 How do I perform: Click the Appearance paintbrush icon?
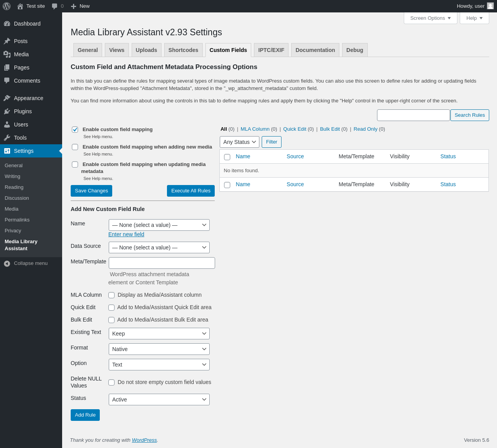click(x=7, y=98)
